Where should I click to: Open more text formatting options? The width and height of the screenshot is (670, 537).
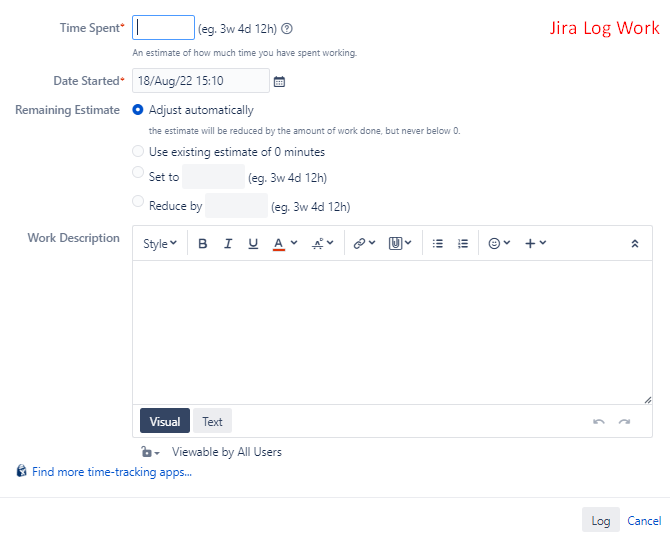point(322,244)
